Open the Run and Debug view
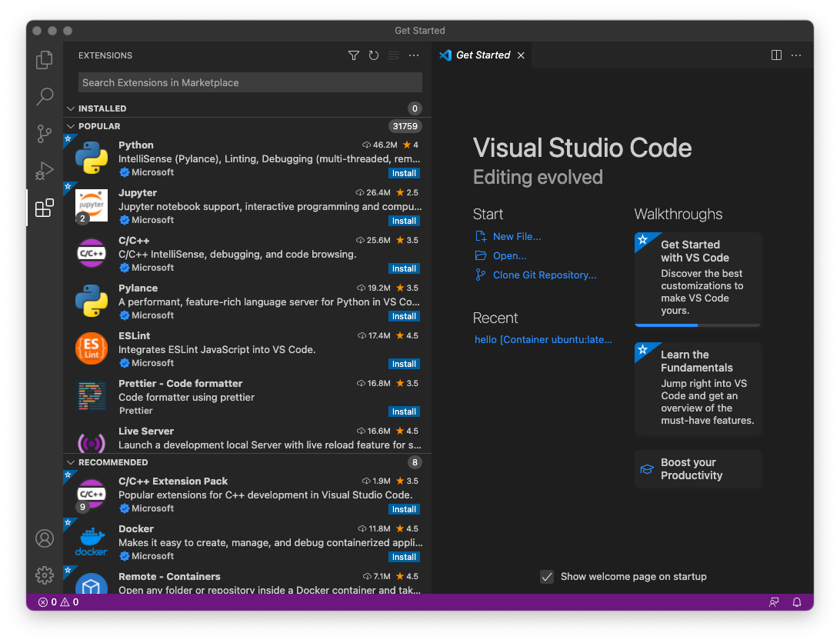The width and height of the screenshot is (840, 643). [45, 171]
